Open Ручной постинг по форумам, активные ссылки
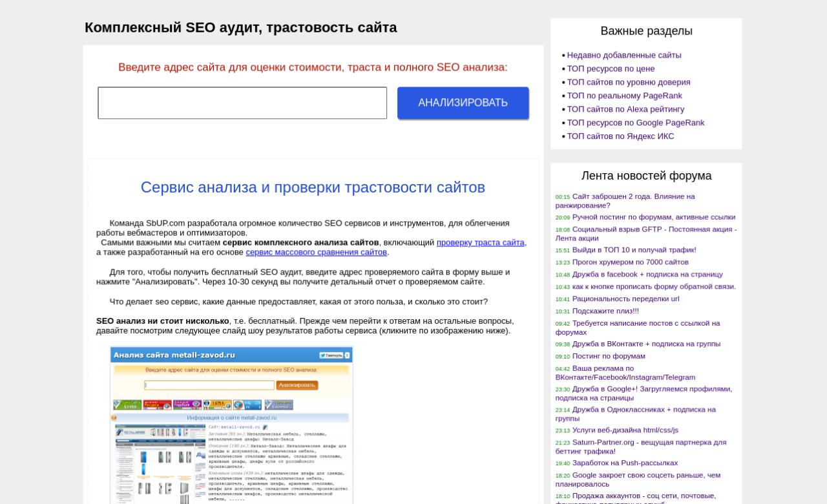827x504 pixels. coord(654,217)
